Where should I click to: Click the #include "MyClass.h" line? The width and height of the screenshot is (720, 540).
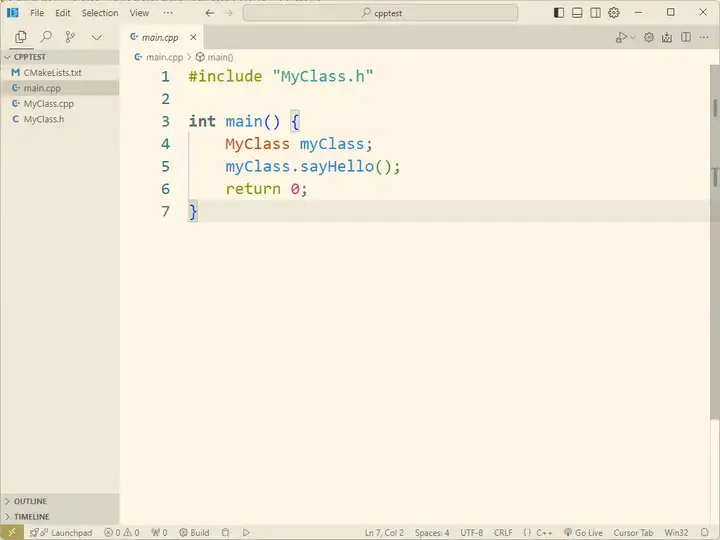point(281,76)
